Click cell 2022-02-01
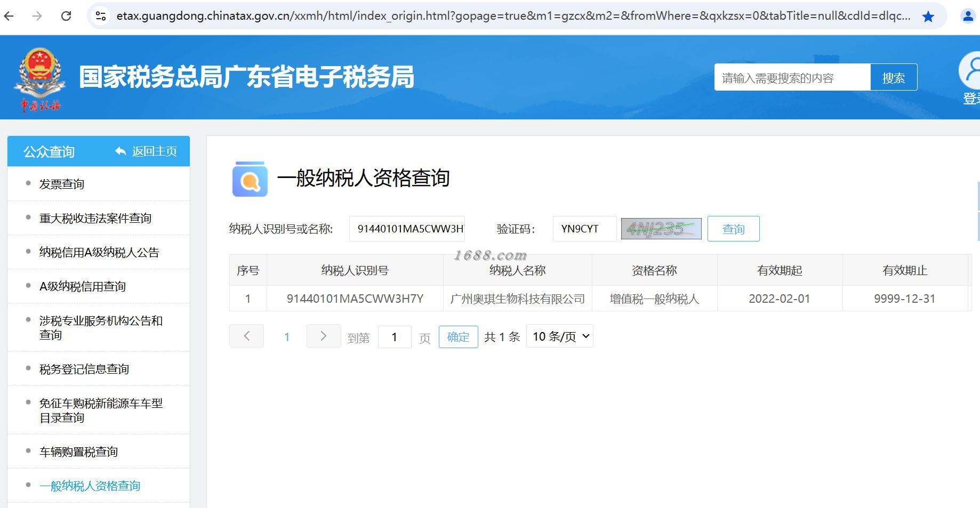980x508 pixels. coord(780,299)
